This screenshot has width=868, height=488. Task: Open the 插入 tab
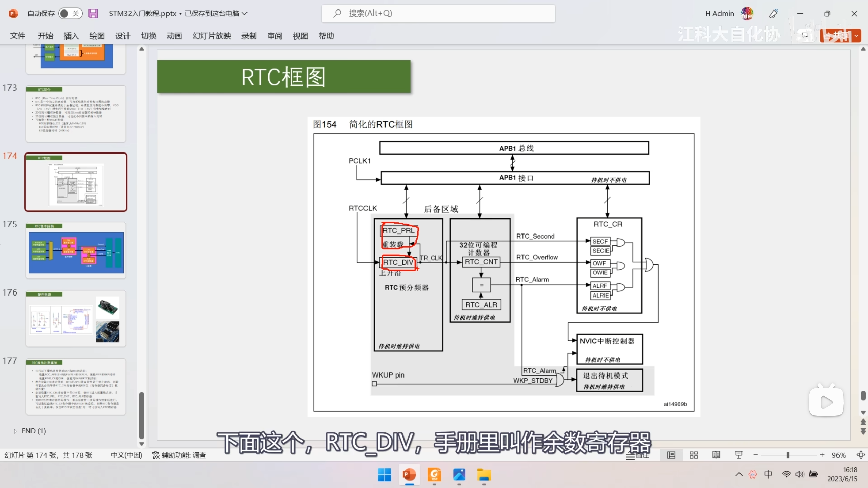(71, 36)
